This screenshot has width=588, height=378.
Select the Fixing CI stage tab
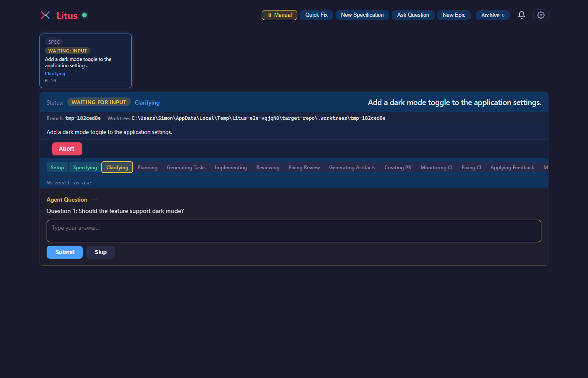pyautogui.click(x=471, y=167)
